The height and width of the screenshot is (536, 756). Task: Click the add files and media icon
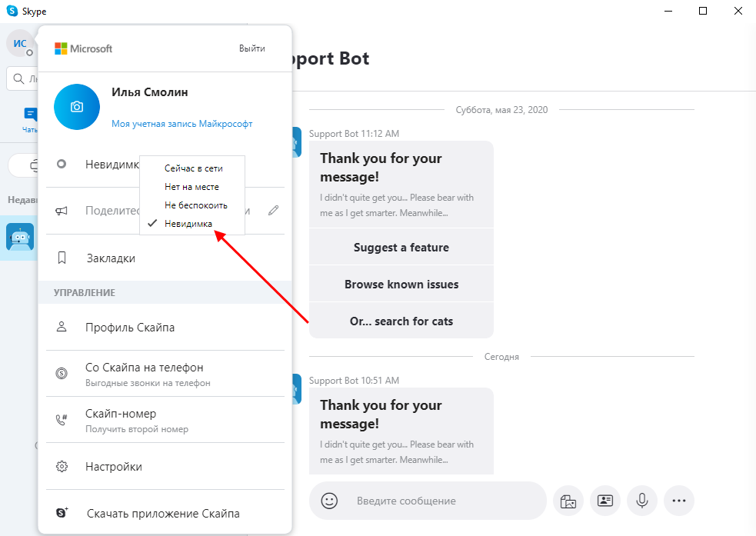click(x=568, y=501)
